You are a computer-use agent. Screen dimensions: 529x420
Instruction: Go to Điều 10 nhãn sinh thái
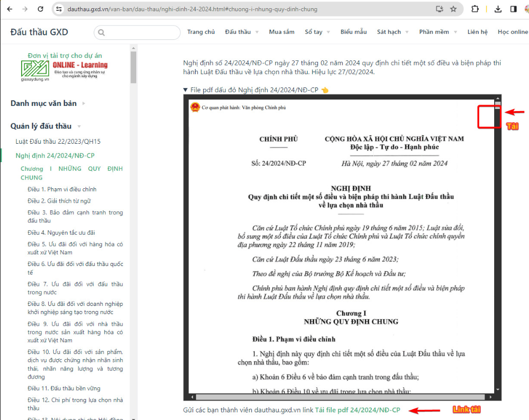tap(75, 364)
